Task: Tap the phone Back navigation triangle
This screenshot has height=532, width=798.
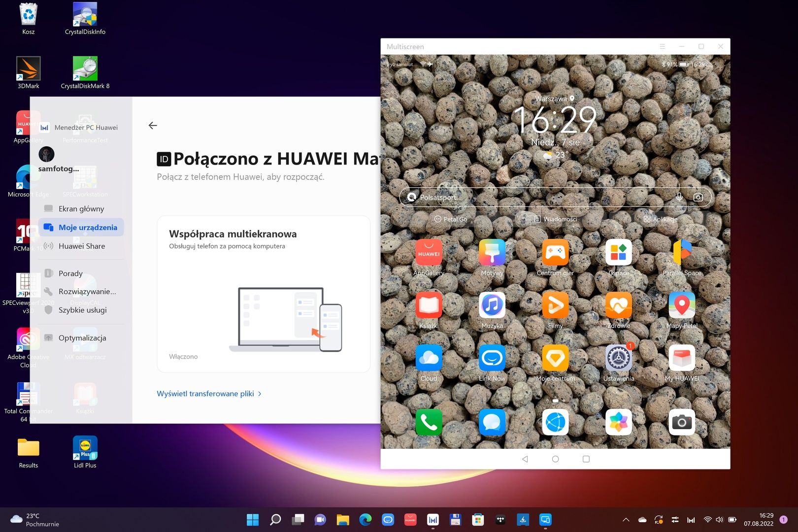Action: pos(525,459)
